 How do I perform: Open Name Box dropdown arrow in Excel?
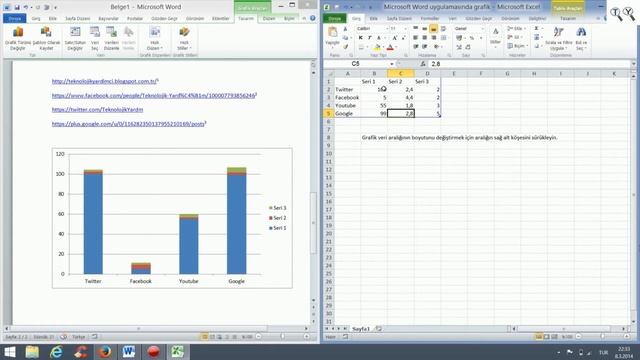point(392,64)
